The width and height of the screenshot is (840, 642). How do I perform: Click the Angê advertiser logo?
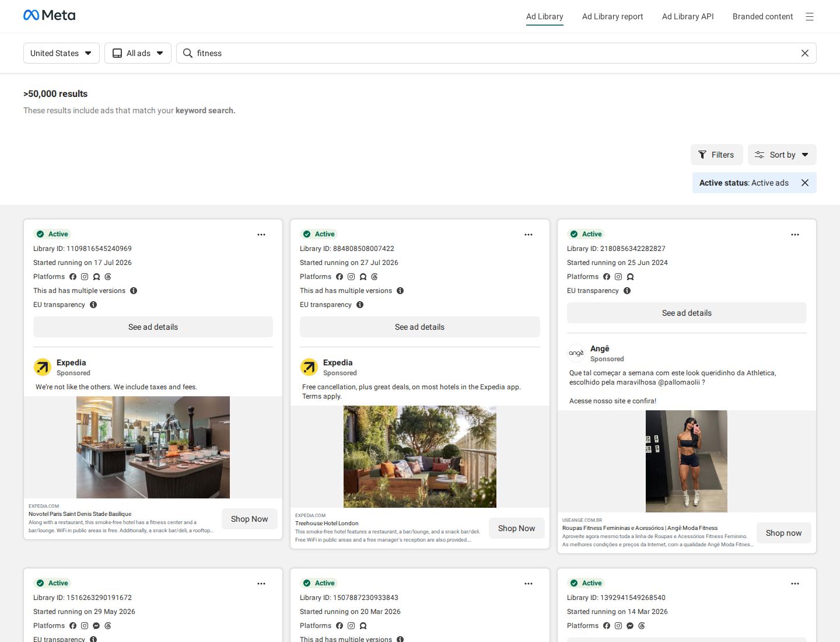[576, 353]
